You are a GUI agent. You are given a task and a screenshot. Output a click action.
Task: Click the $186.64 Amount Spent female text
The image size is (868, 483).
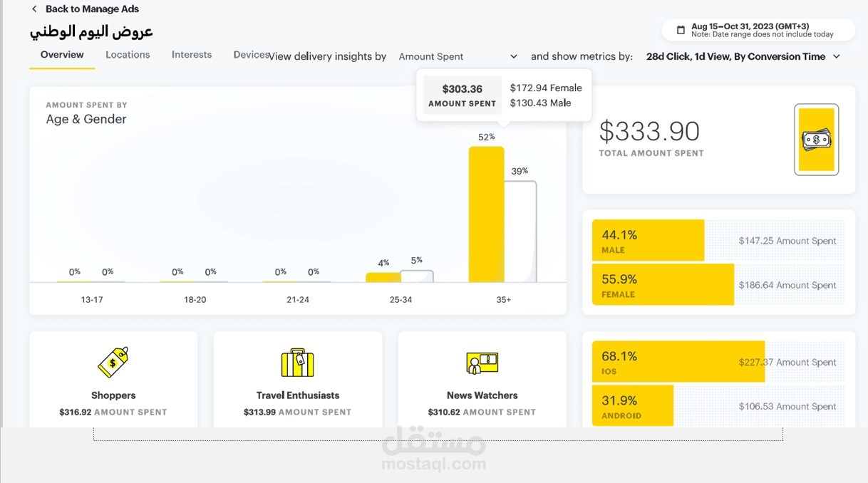point(787,285)
